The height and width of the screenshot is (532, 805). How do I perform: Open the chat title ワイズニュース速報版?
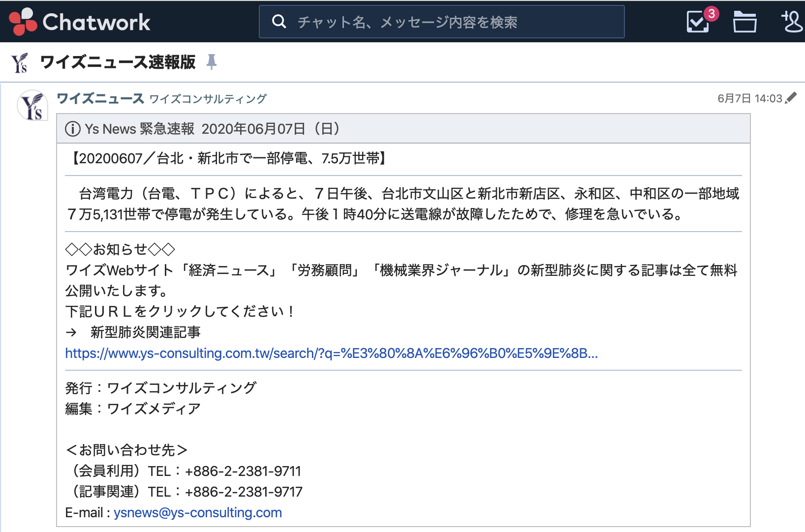118,62
